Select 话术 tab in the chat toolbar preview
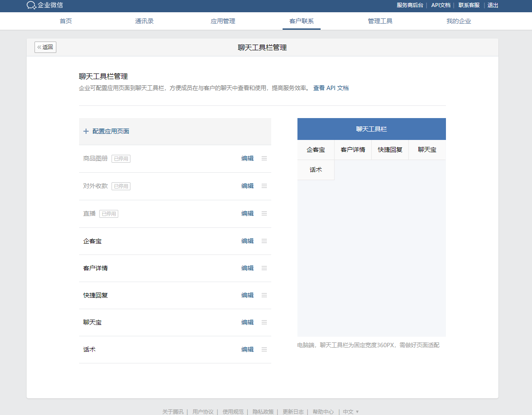The width and height of the screenshot is (532, 415). [315, 170]
